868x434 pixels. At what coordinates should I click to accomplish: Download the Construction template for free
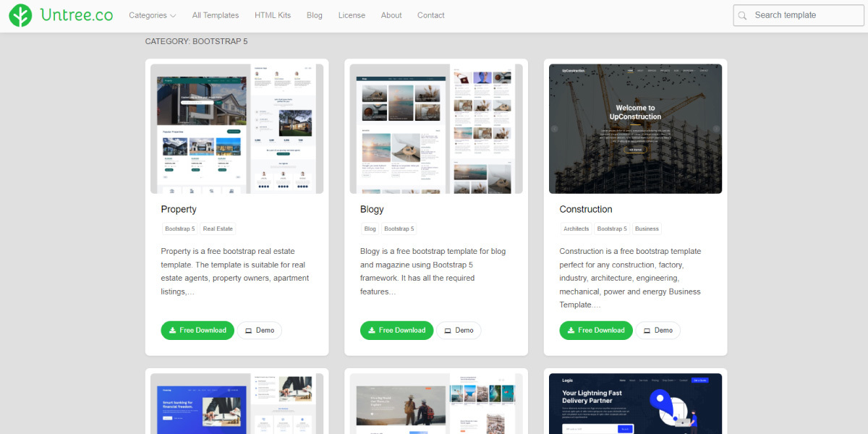[x=596, y=331]
